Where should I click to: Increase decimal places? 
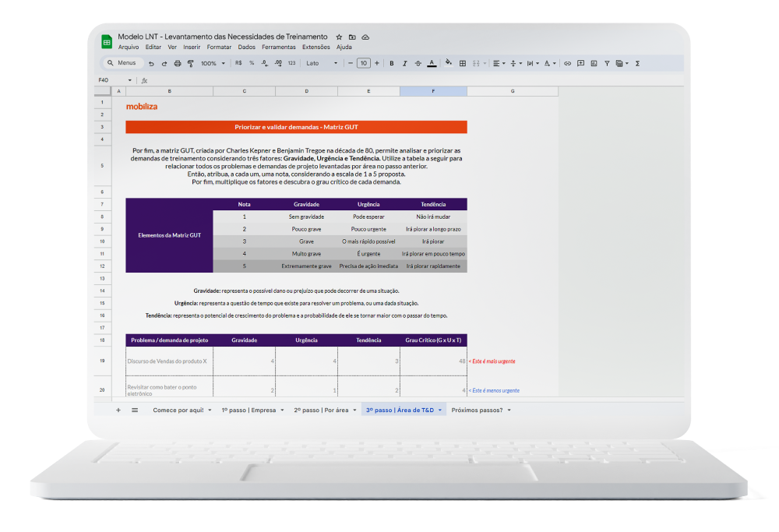278,63
